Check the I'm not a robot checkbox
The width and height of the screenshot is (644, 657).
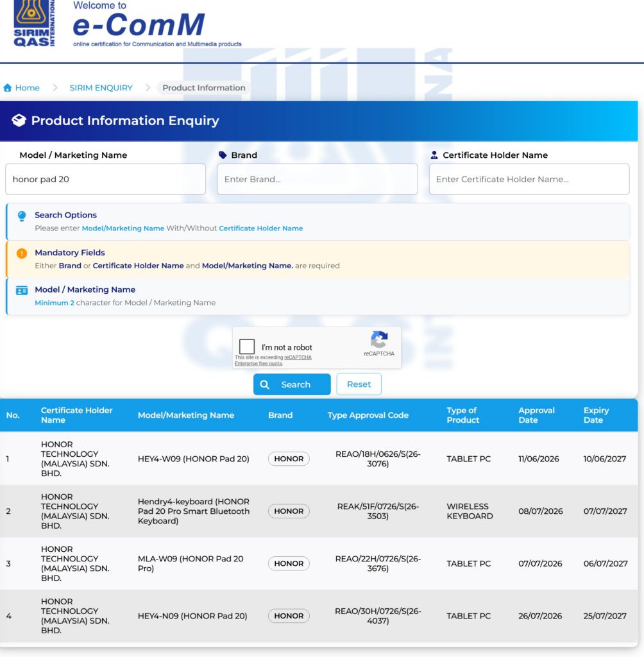click(x=247, y=346)
